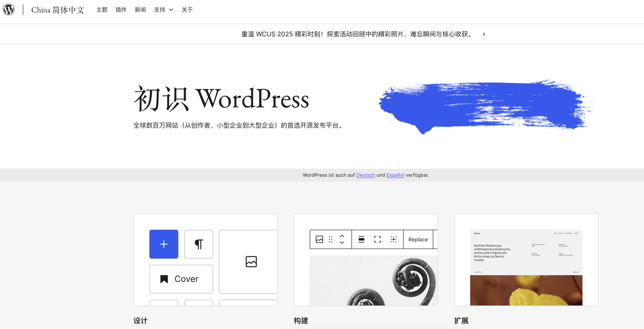Click the alignment icon in the block toolbar

pyautogui.click(x=361, y=239)
